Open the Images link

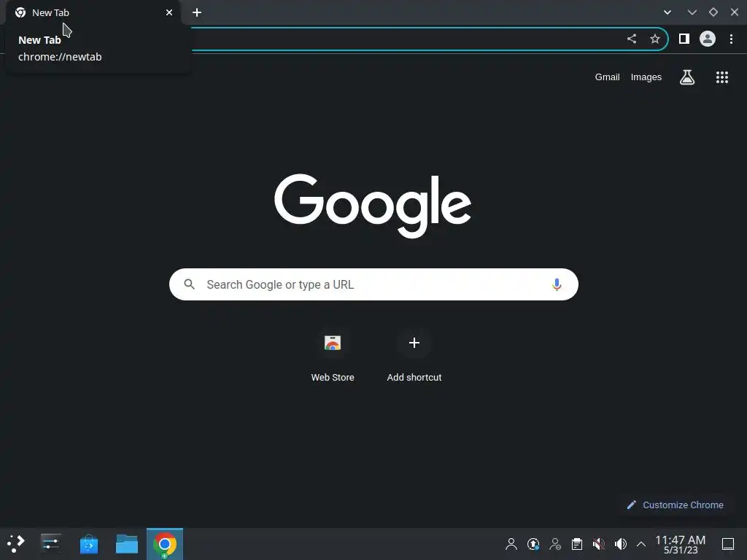coord(646,77)
